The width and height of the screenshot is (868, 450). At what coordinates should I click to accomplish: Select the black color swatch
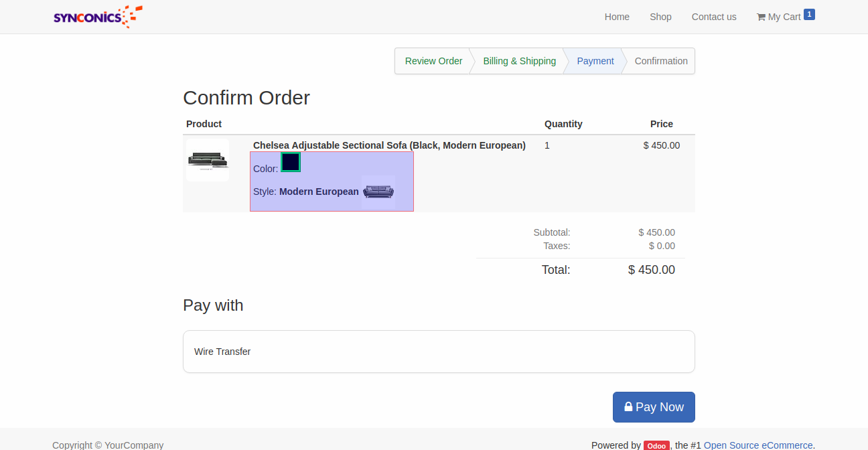tap(291, 162)
